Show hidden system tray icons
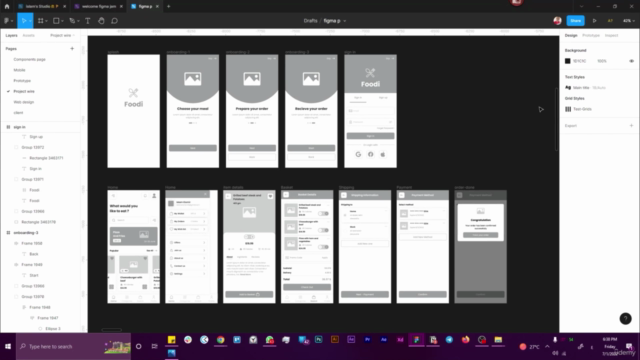 point(547,347)
